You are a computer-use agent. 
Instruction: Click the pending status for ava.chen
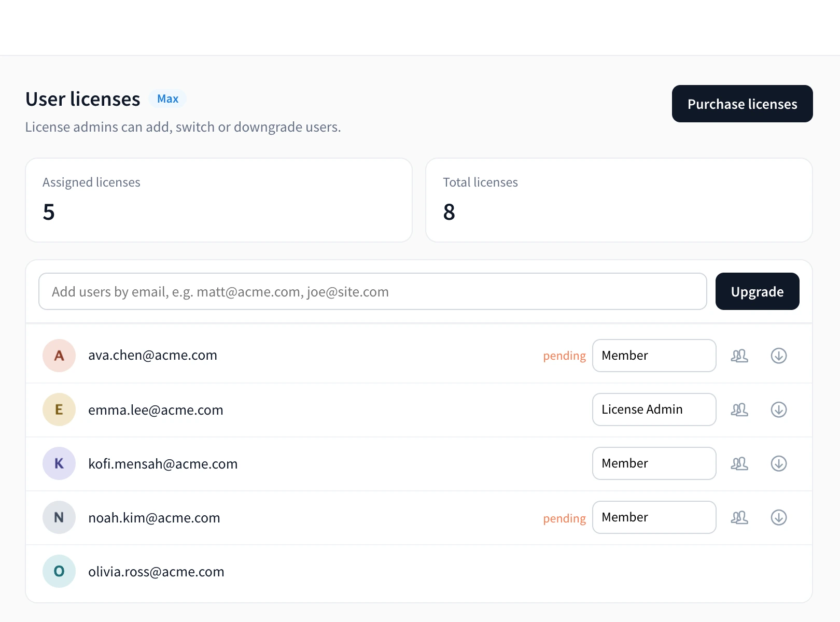coord(565,356)
